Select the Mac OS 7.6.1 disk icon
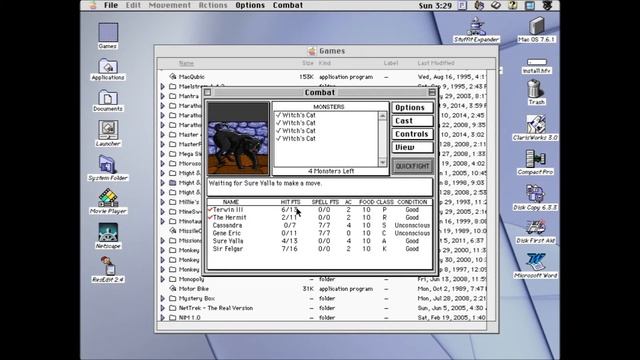The width and height of the screenshot is (640, 360). (x=536, y=26)
